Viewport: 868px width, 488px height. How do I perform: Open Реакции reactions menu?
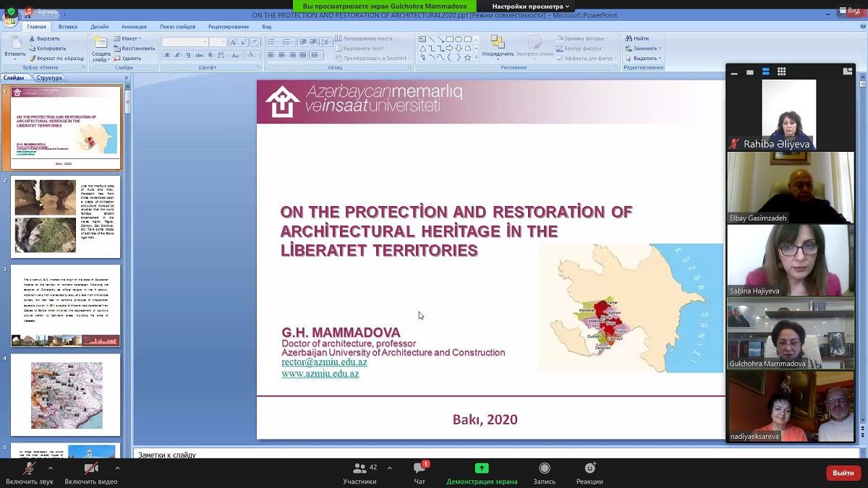pyautogui.click(x=590, y=474)
